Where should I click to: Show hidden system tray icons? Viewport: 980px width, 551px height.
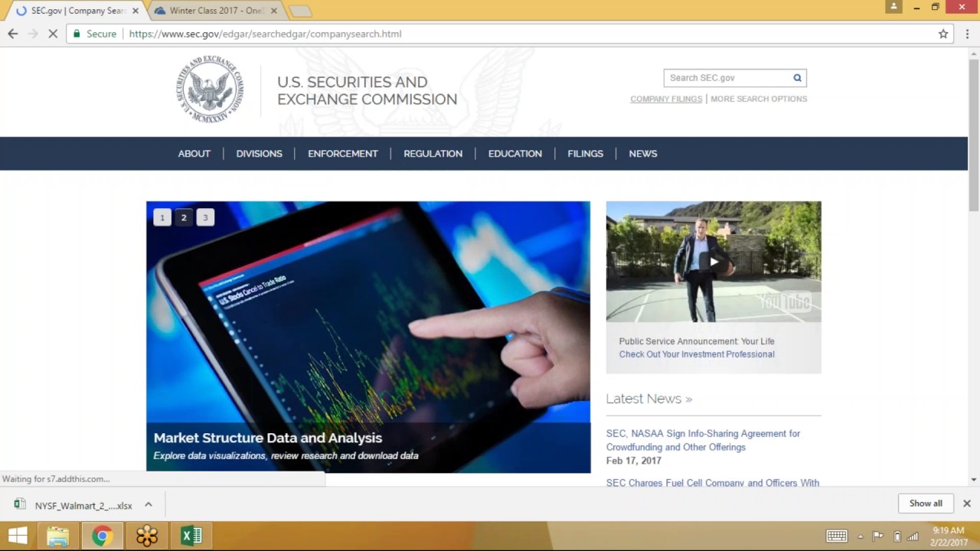pos(860,536)
